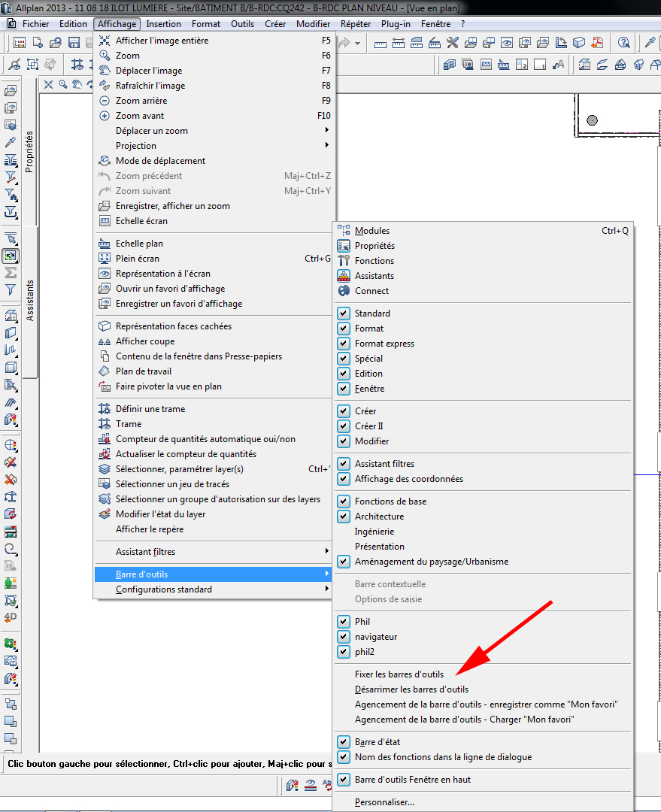This screenshot has width=661, height=812.
Task: Open the Répéter menu
Action: [356, 24]
